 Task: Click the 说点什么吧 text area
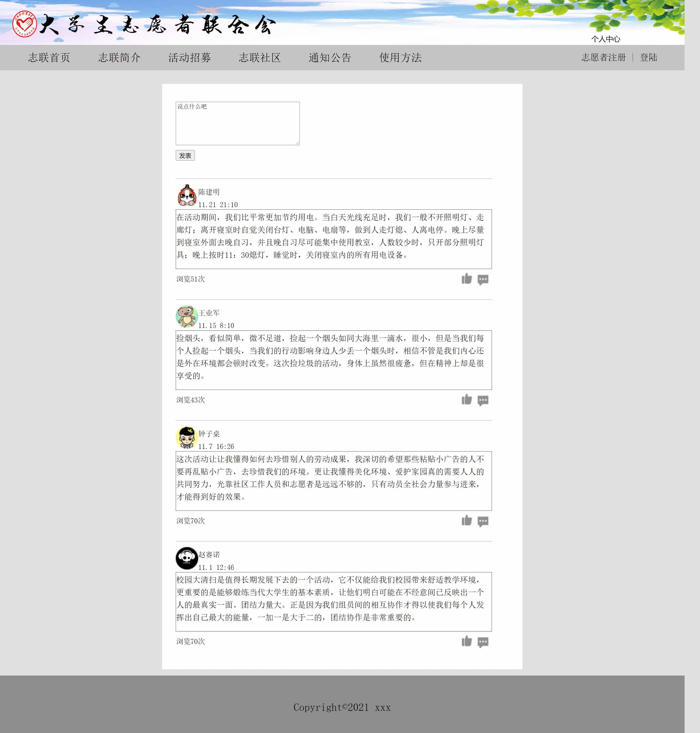coord(237,123)
